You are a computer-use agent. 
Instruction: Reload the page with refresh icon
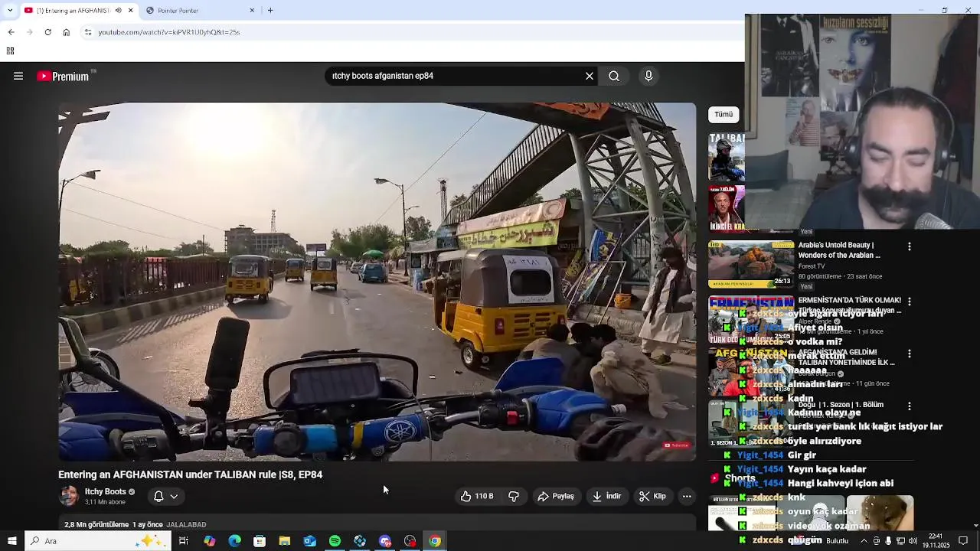(47, 32)
